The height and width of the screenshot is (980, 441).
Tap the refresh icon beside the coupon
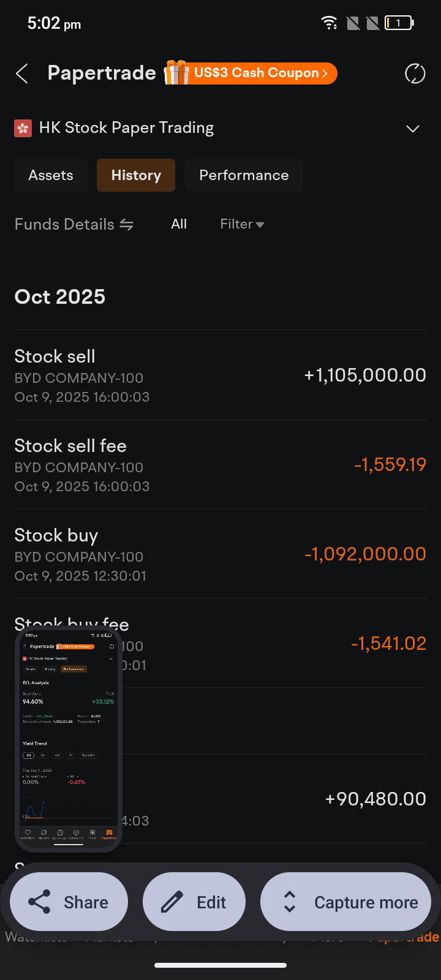coord(415,74)
